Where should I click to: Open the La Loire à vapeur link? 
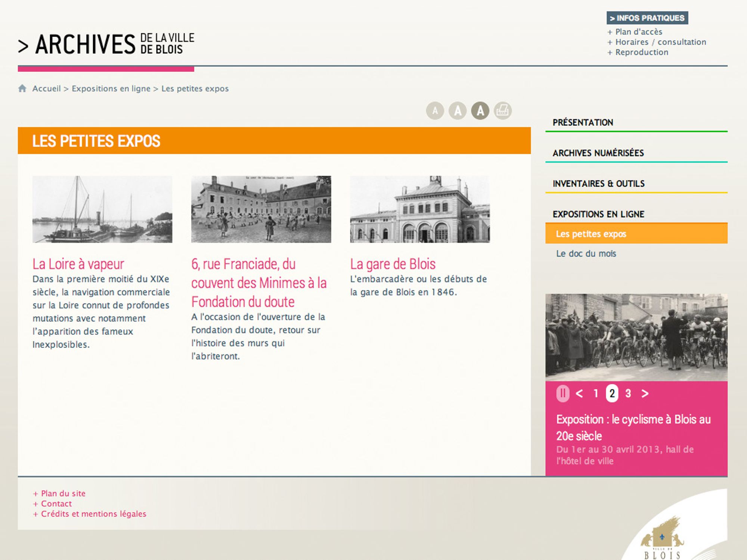78,264
